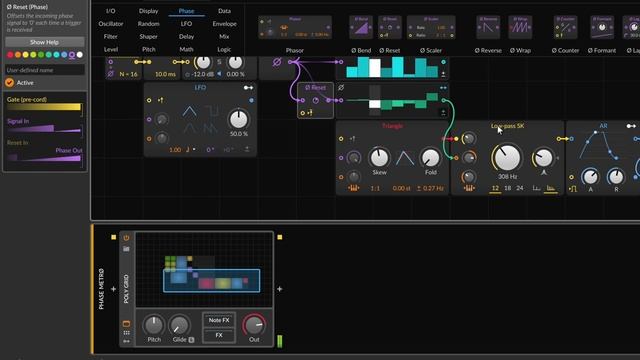Open the Delay module category
This screenshot has width=640, height=360.
coord(186,36)
